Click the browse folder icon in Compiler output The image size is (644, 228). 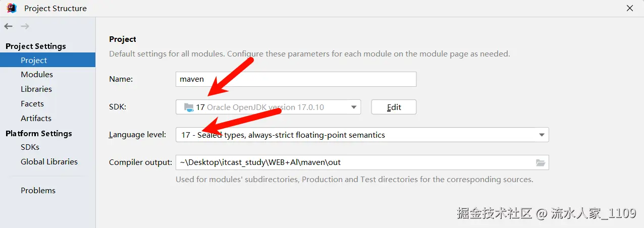(540, 162)
